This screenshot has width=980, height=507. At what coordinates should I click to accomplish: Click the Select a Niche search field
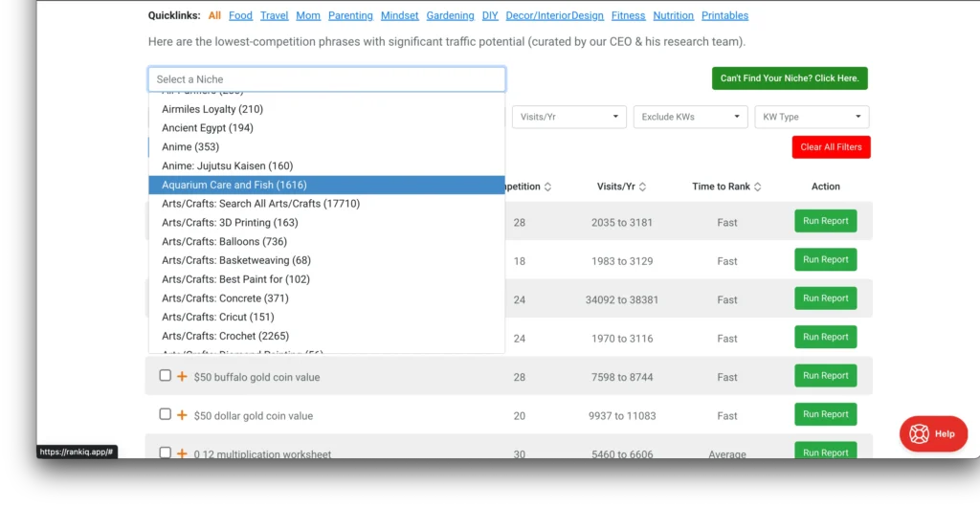(x=326, y=79)
